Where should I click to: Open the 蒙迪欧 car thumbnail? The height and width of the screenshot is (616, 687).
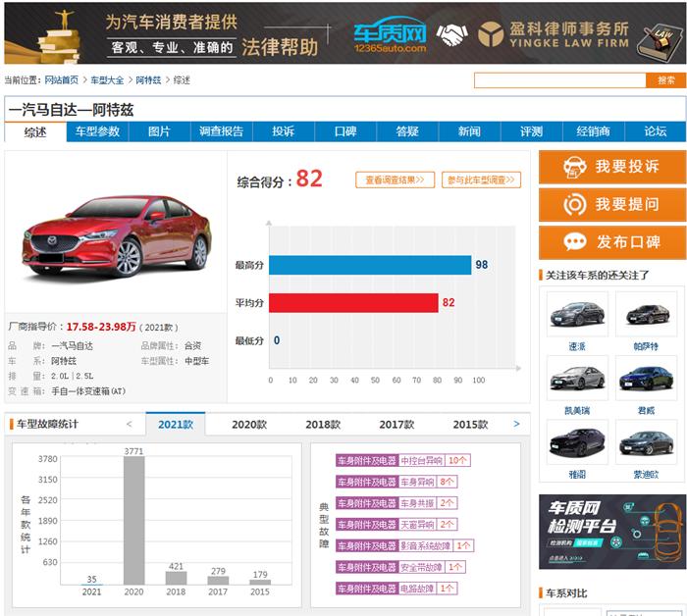click(646, 441)
